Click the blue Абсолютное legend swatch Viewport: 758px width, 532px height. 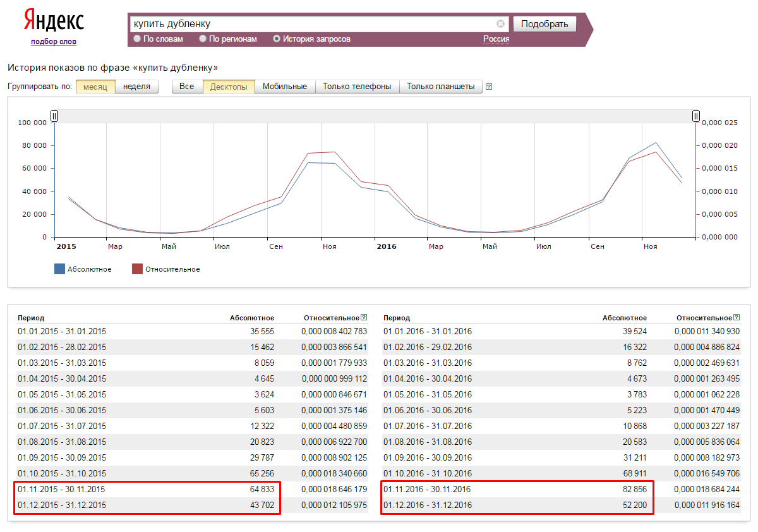(60, 269)
